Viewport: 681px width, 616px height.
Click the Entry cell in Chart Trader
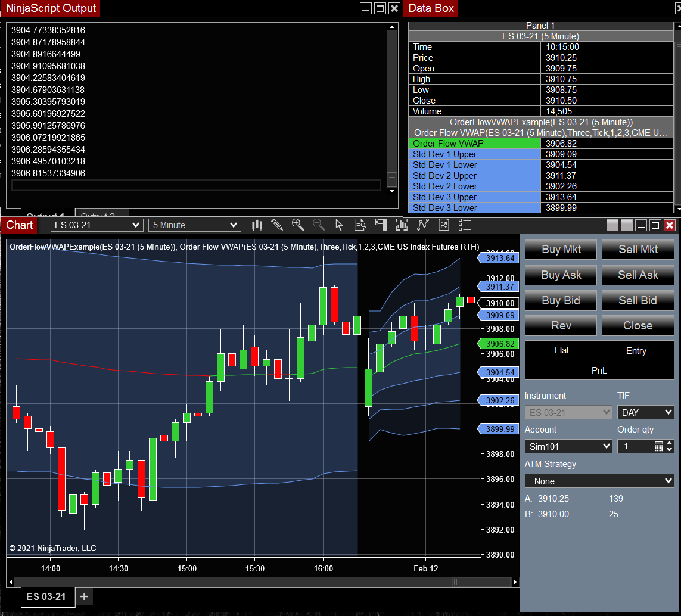pos(636,350)
